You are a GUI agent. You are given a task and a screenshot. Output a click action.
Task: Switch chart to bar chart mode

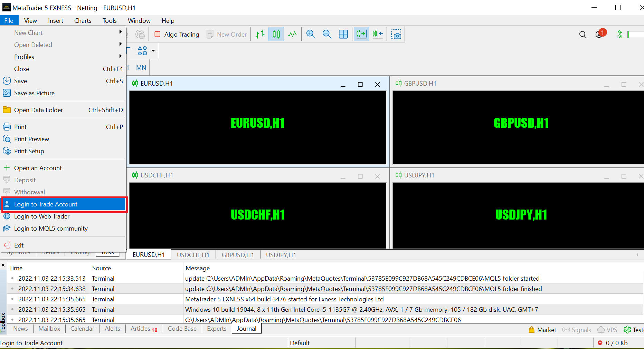(260, 34)
